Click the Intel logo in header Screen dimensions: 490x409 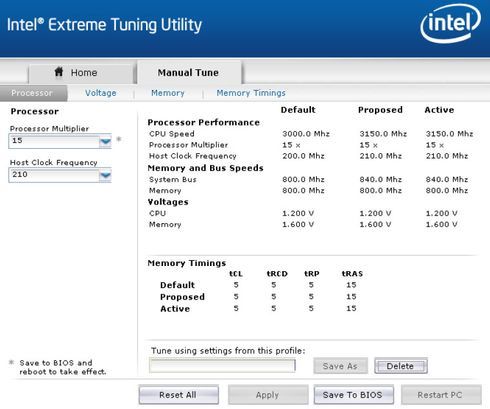(x=451, y=23)
